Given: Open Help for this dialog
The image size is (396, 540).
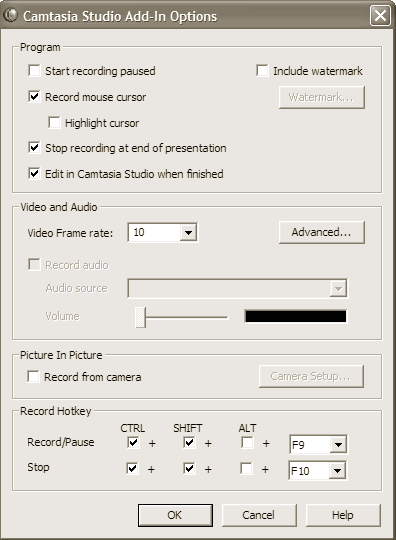Looking at the screenshot, I should (x=343, y=515).
